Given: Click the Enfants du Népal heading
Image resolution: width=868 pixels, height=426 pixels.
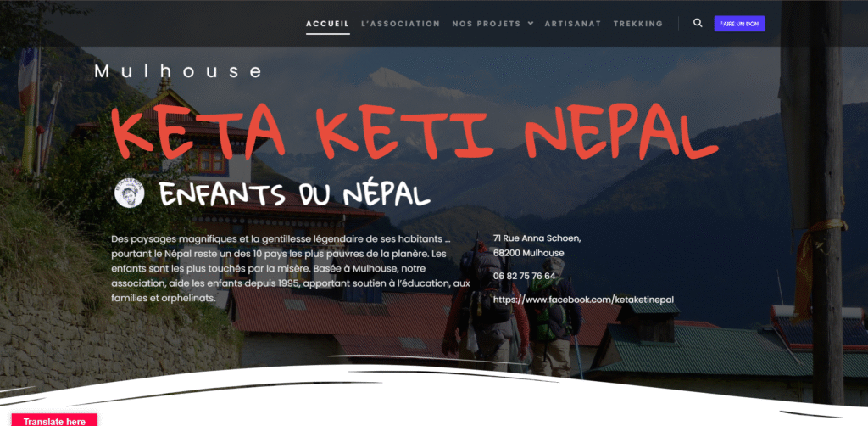Looking at the screenshot, I should pyautogui.click(x=294, y=193).
